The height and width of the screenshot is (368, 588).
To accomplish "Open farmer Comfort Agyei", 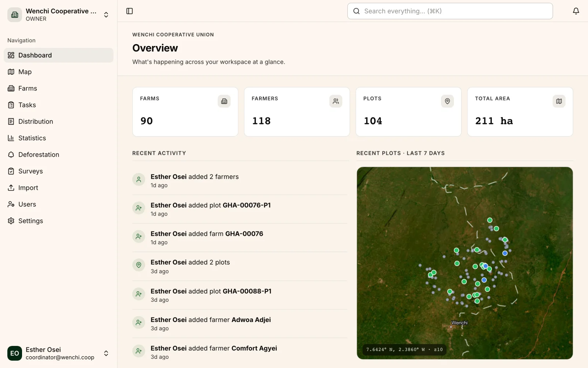I will [254, 348].
